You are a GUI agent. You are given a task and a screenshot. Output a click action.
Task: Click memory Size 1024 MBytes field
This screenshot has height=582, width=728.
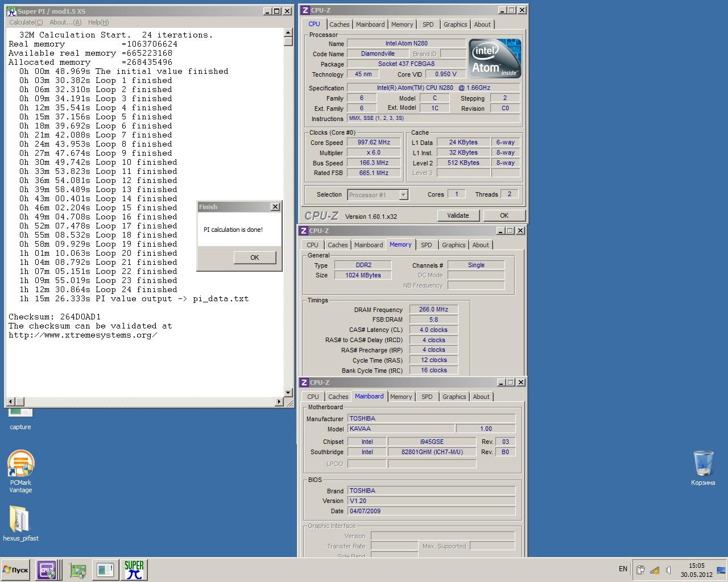[x=363, y=275]
